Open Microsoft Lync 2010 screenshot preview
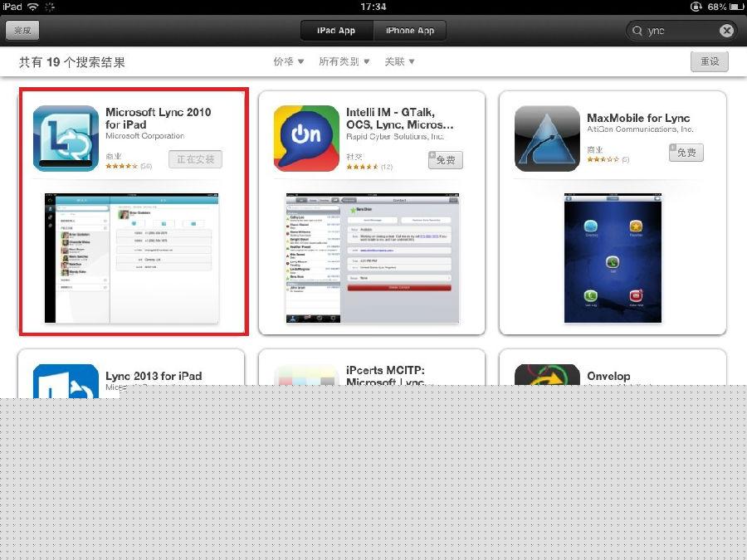747x560 pixels. click(x=132, y=258)
